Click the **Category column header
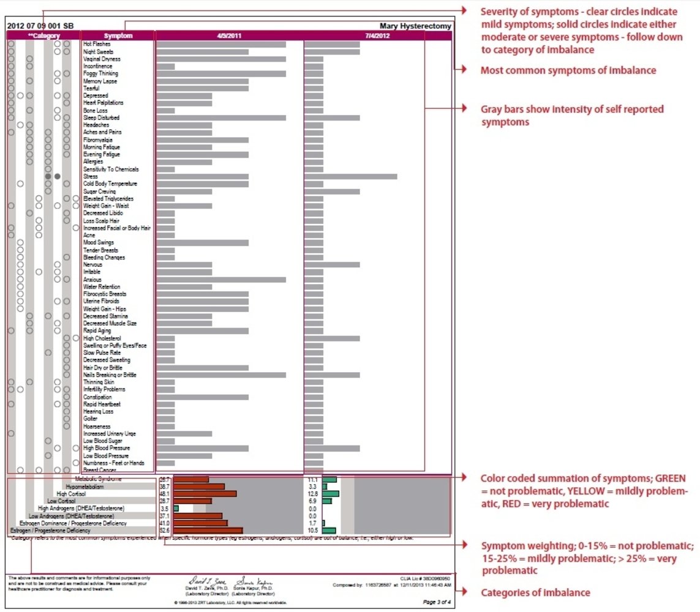 coord(43,35)
